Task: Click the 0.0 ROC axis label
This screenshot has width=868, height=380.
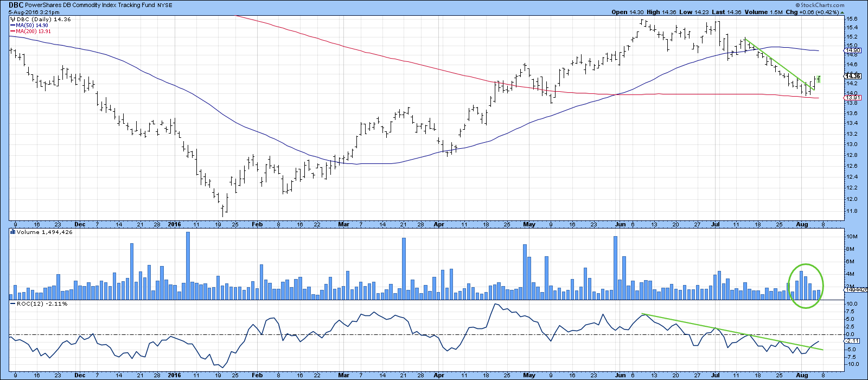Action: [851, 334]
